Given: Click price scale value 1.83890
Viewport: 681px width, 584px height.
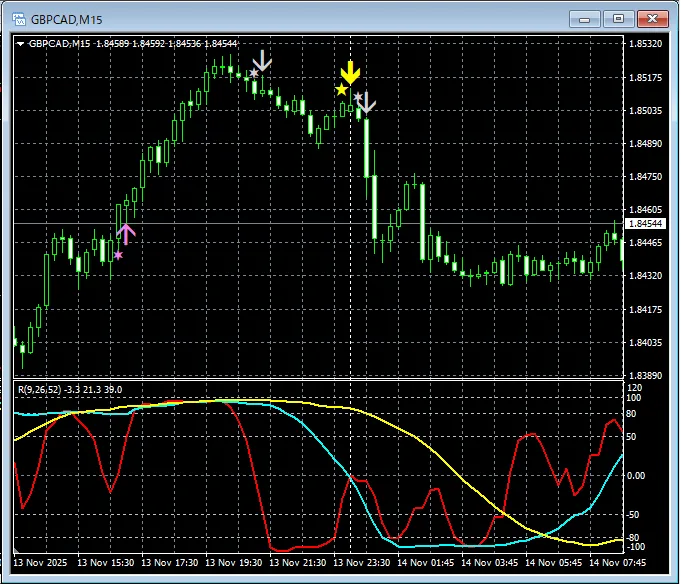Looking at the screenshot, I should [x=645, y=376].
